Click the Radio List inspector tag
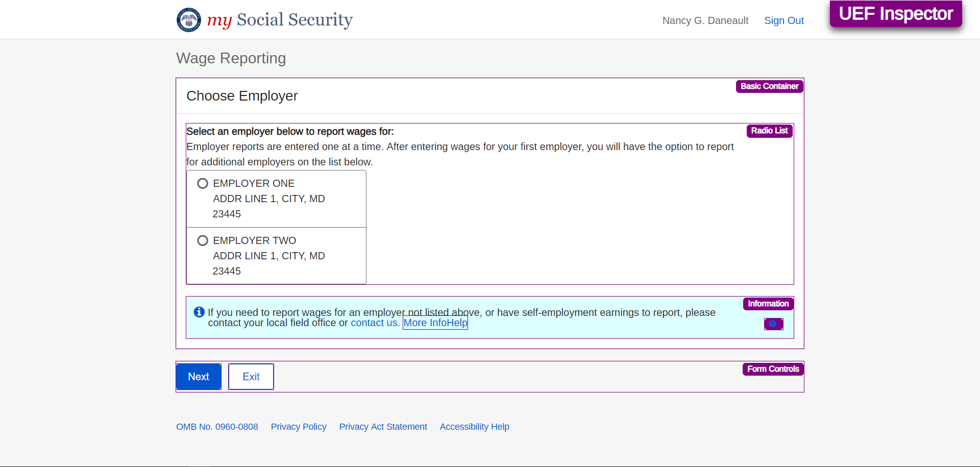Image resolution: width=980 pixels, height=467 pixels. [x=769, y=131]
